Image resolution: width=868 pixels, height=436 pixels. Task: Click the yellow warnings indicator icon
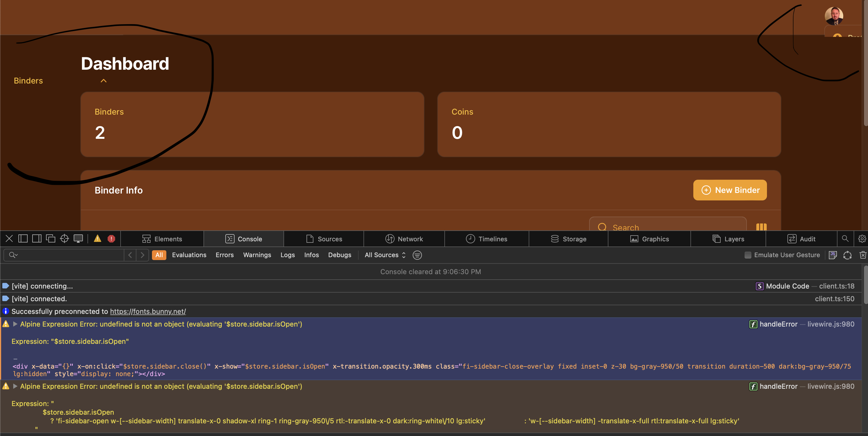click(x=97, y=238)
